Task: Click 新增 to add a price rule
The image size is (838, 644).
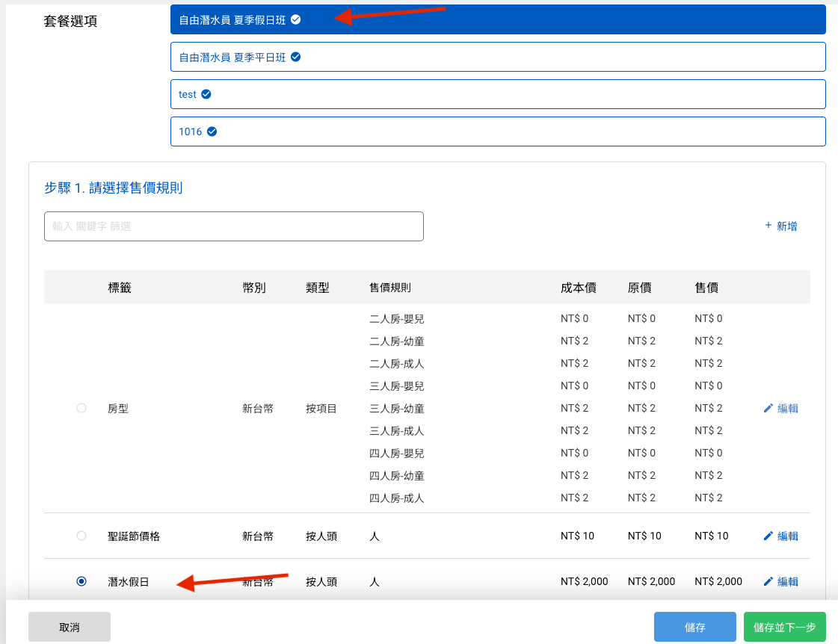Action: [x=781, y=226]
